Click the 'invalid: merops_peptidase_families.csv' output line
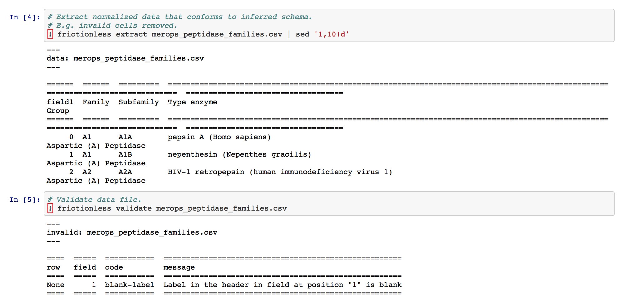This screenshot has width=644, height=307. (x=132, y=232)
